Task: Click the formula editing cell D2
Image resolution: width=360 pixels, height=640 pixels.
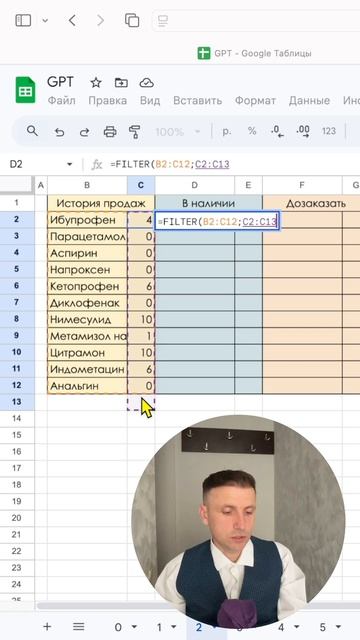Action: point(217,222)
